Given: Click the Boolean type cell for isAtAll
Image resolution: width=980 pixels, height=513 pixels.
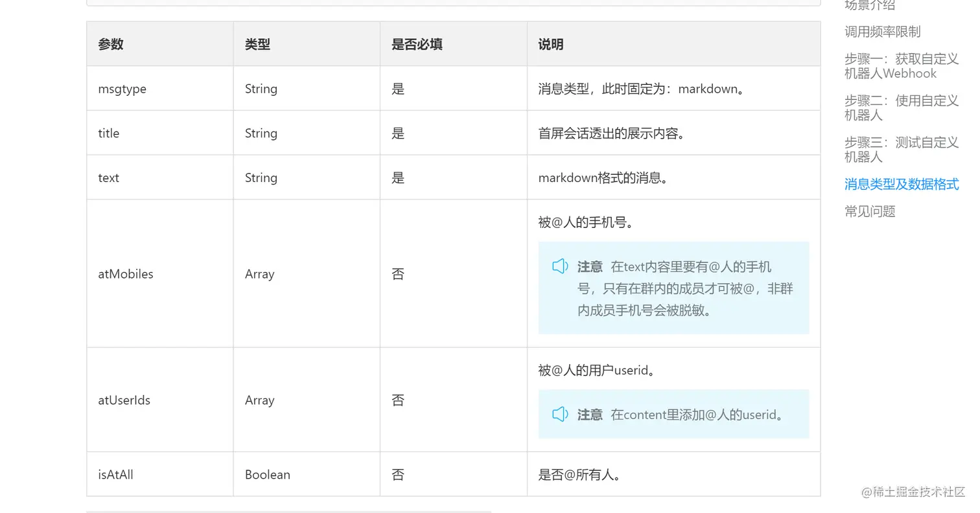Looking at the screenshot, I should (x=267, y=474).
